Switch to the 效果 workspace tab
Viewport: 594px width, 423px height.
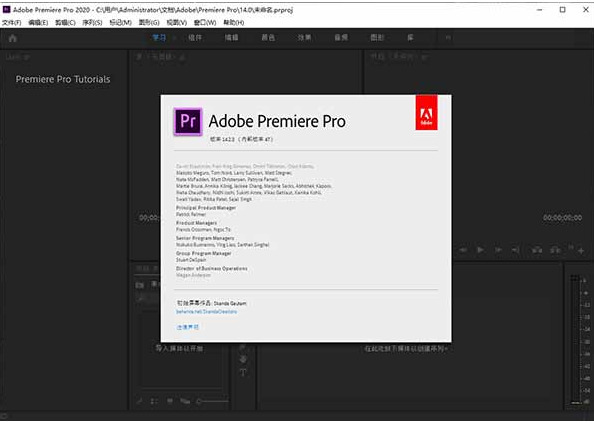(304, 37)
